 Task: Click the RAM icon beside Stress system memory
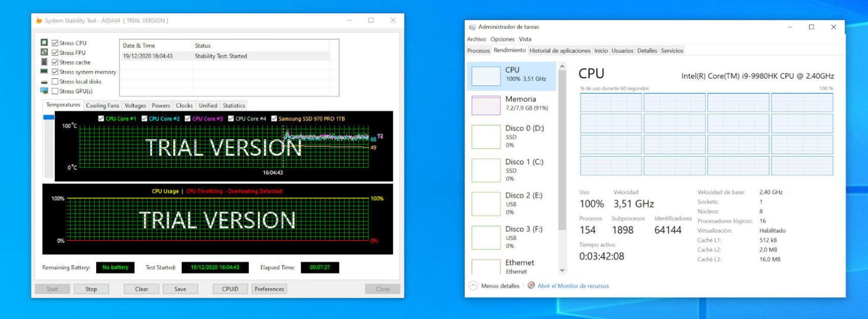(x=44, y=72)
